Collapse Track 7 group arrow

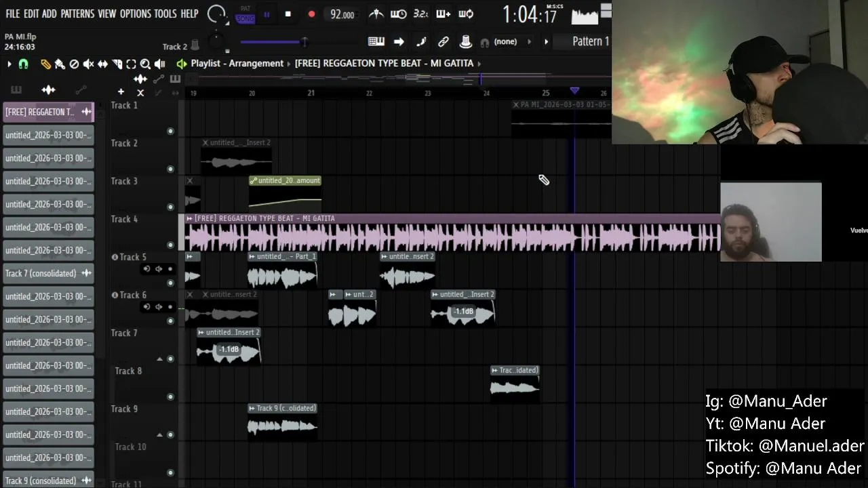point(159,359)
